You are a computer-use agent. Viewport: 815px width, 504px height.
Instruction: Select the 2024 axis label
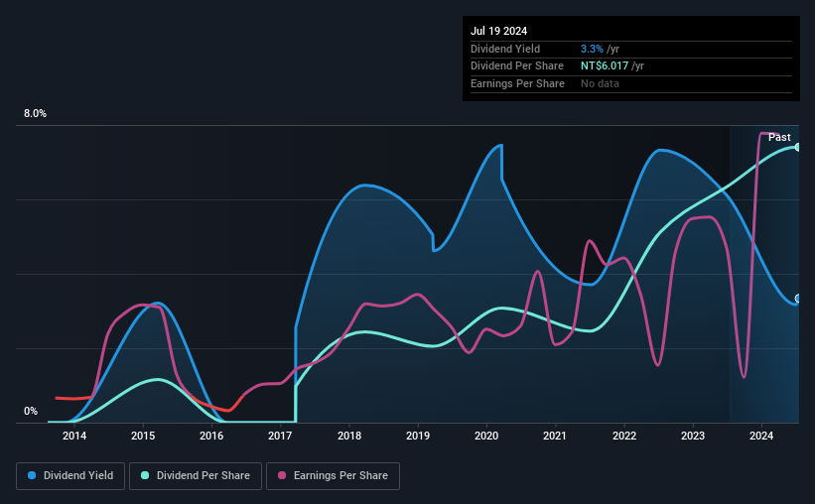pyautogui.click(x=761, y=436)
